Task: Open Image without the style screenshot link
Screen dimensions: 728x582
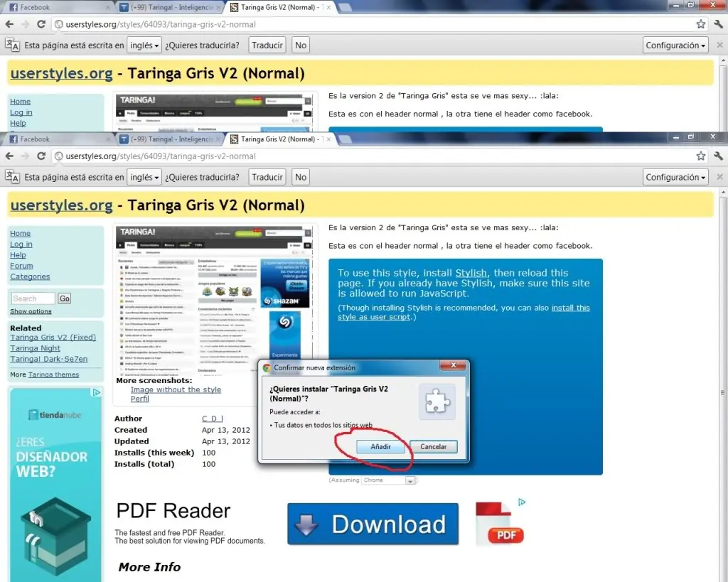Action: 176,390
